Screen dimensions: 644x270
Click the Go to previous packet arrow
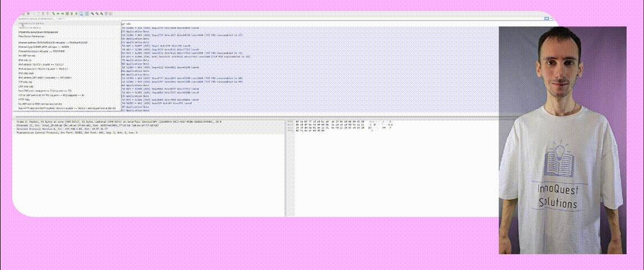point(58,13)
